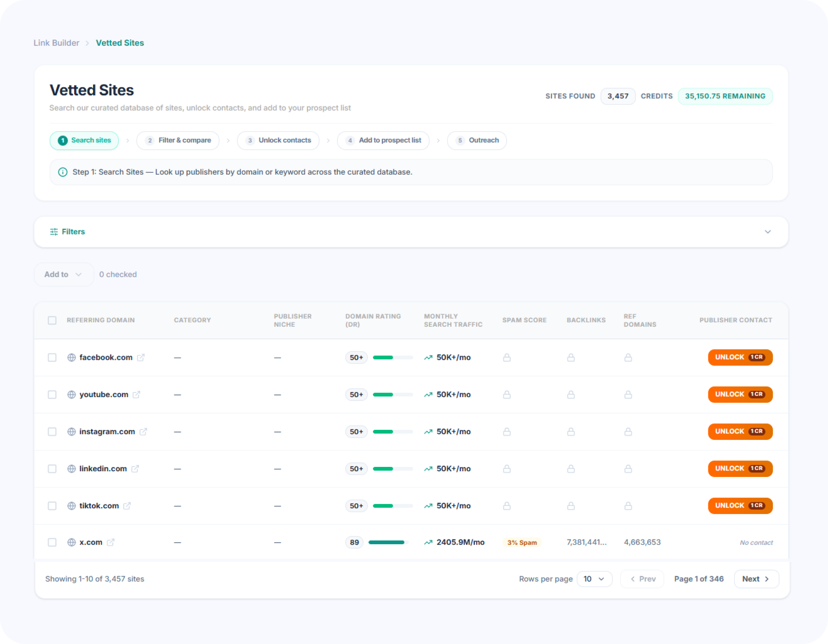Open the Rows per page dropdown
Screen dimensions: 828x644
coord(594,579)
